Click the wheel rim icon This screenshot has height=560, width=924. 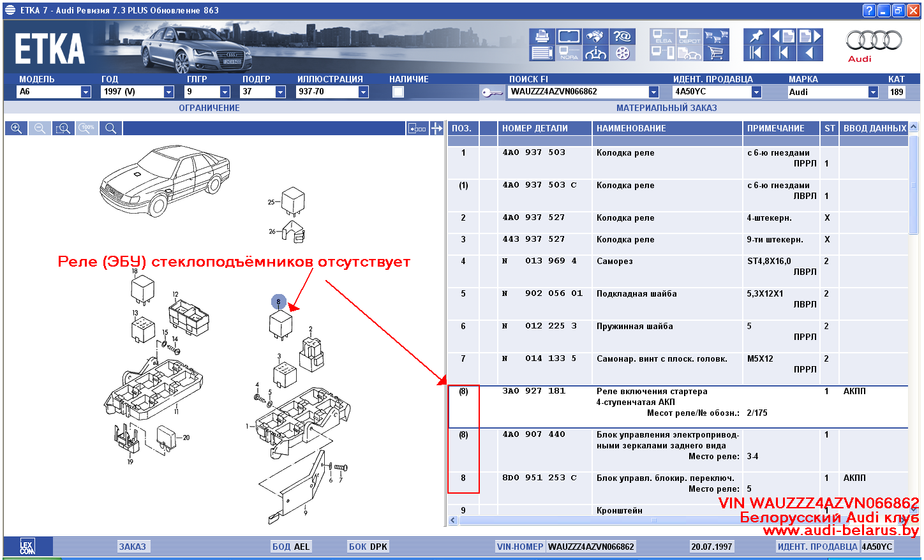[x=622, y=53]
